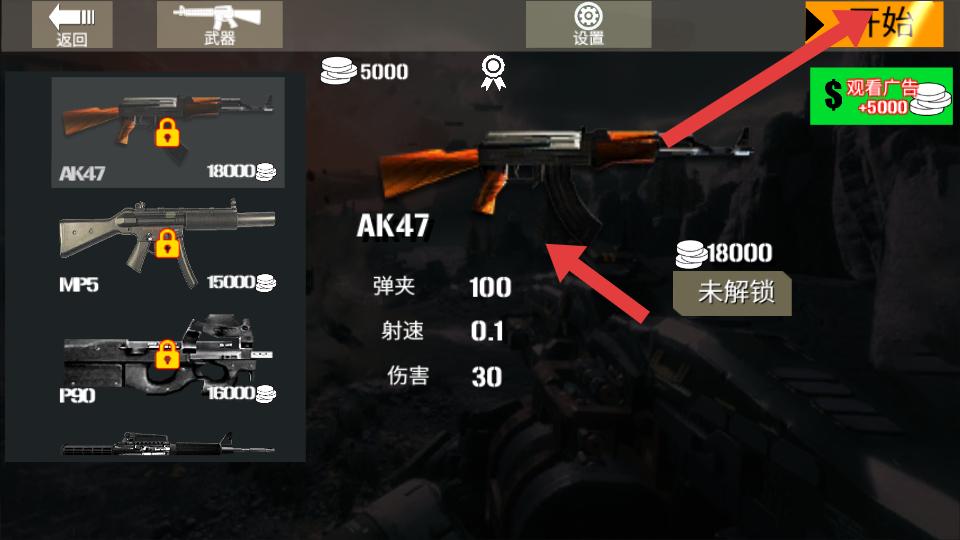
Task: Tap the 观看广告 +5000 reward button
Action: [881, 97]
